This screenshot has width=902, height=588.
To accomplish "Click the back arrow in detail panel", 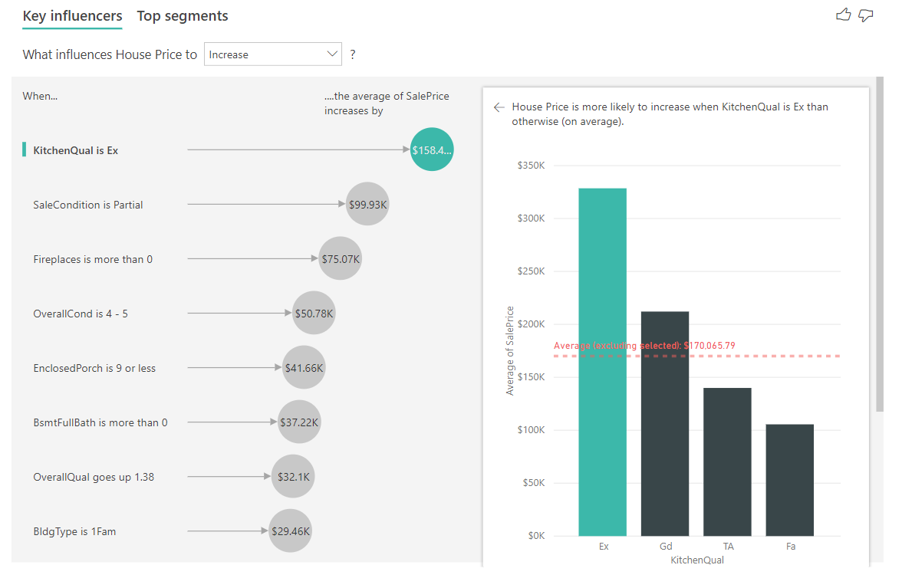I will click(x=499, y=107).
